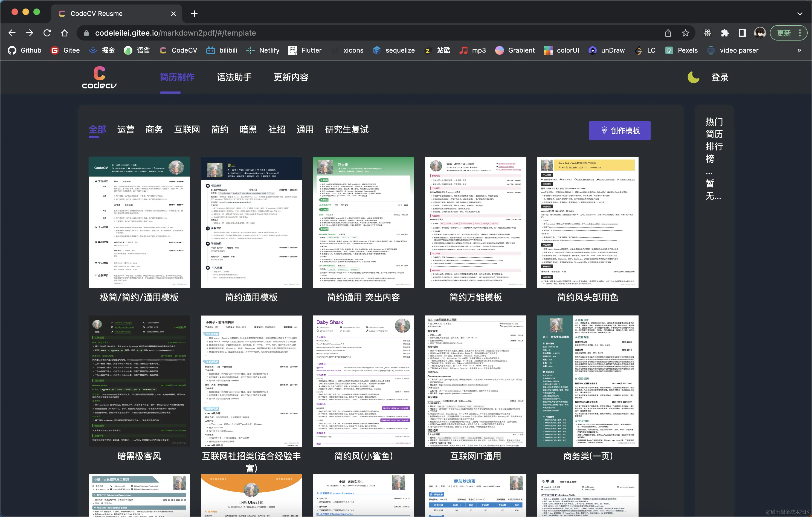Reload the current page

47,33
